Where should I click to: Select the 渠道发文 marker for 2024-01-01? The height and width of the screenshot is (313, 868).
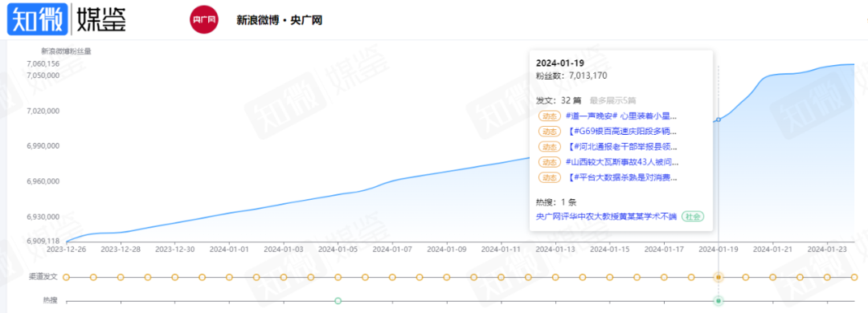(x=229, y=277)
